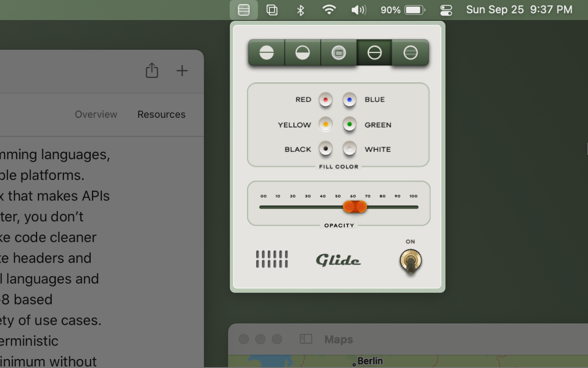Viewport: 588px width, 368px height.
Task: Click the Glide menu bar icon
Action: (244, 10)
